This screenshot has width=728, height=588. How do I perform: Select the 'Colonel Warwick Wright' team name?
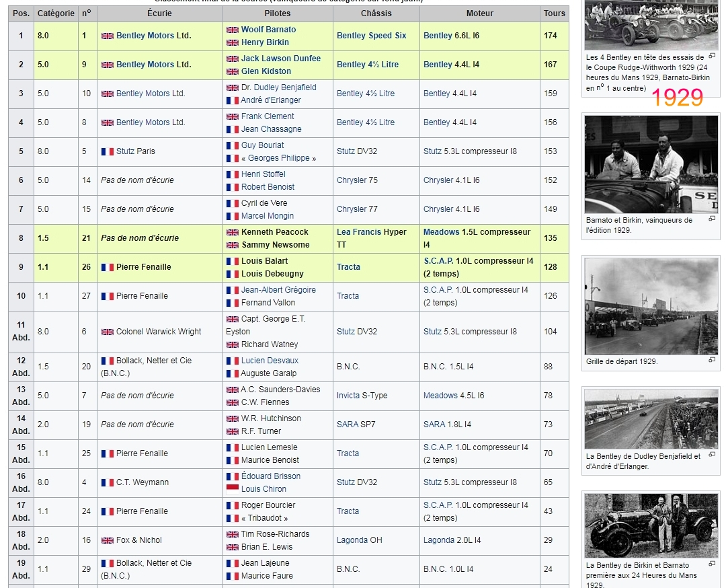[x=159, y=332]
